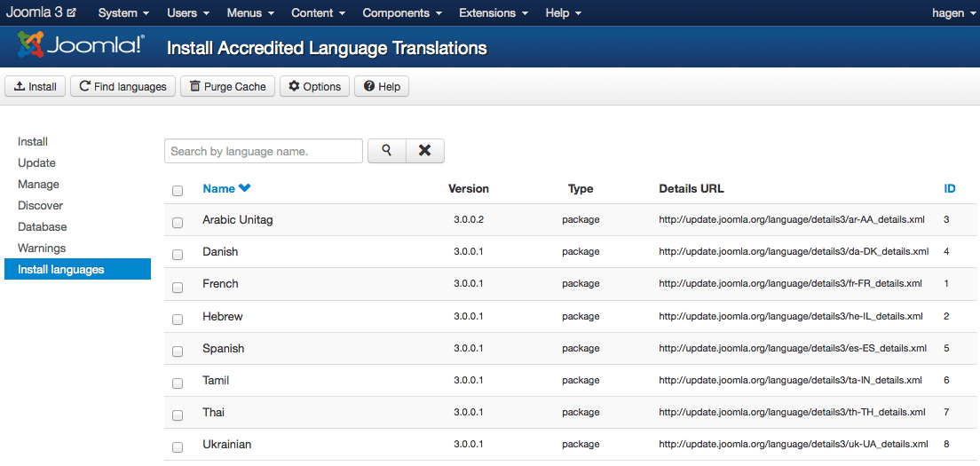Go to Warnings in the sidebar
The width and height of the screenshot is (980, 466).
tap(42, 248)
